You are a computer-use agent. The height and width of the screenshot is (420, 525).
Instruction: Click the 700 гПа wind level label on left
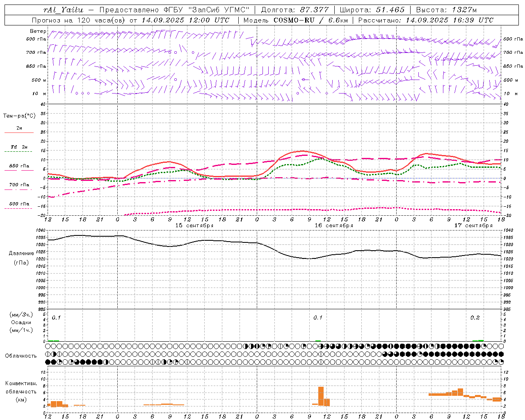(36, 52)
